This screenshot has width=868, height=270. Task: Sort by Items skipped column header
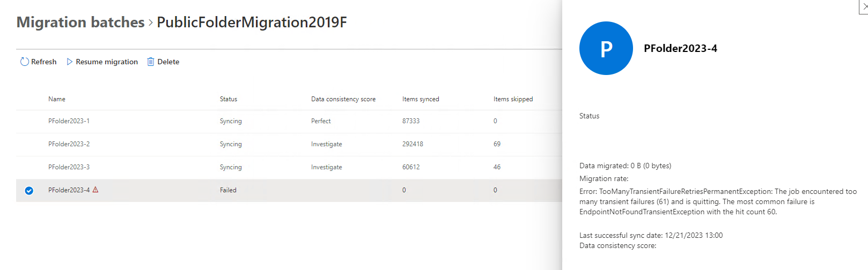pyautogui.click(x=513, y=99)
